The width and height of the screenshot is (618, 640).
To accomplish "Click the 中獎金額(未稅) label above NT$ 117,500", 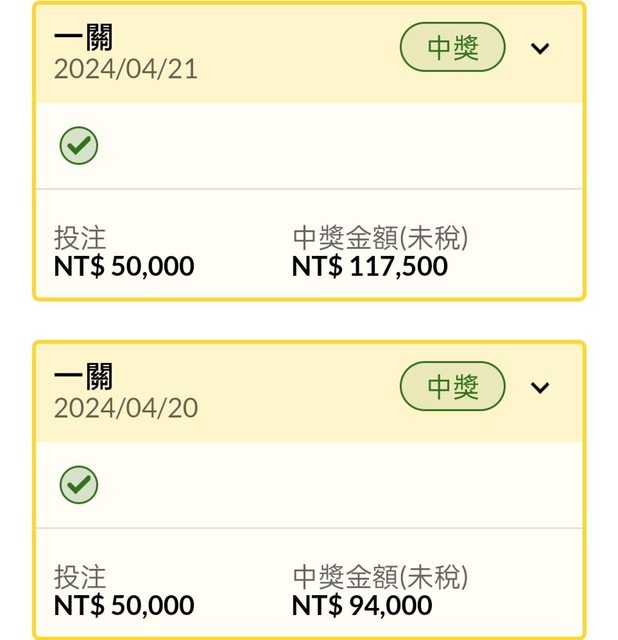I will [380, 239].
